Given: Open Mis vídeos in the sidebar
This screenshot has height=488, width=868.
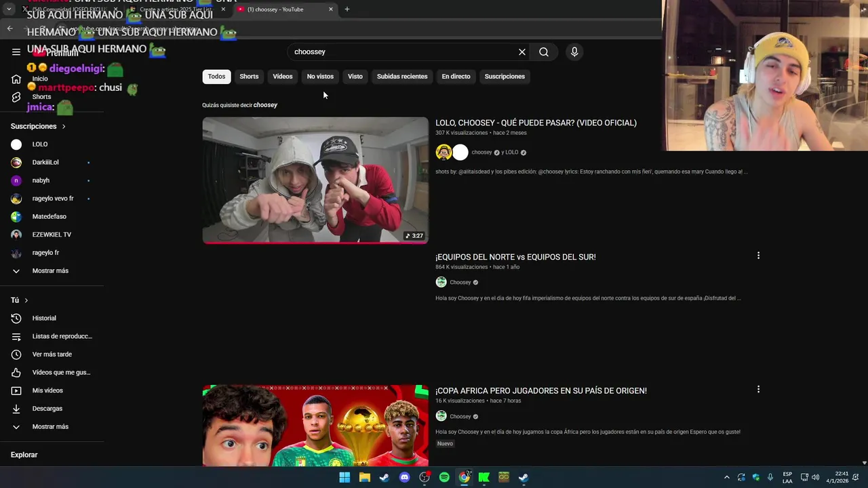Looking at the screenshot, I should click(52, 390).
